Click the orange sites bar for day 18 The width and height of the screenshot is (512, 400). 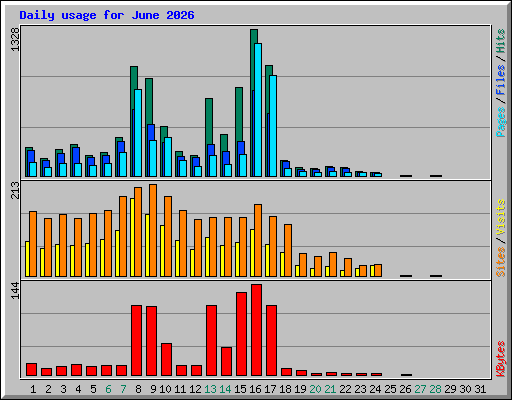tap(288, 250)
